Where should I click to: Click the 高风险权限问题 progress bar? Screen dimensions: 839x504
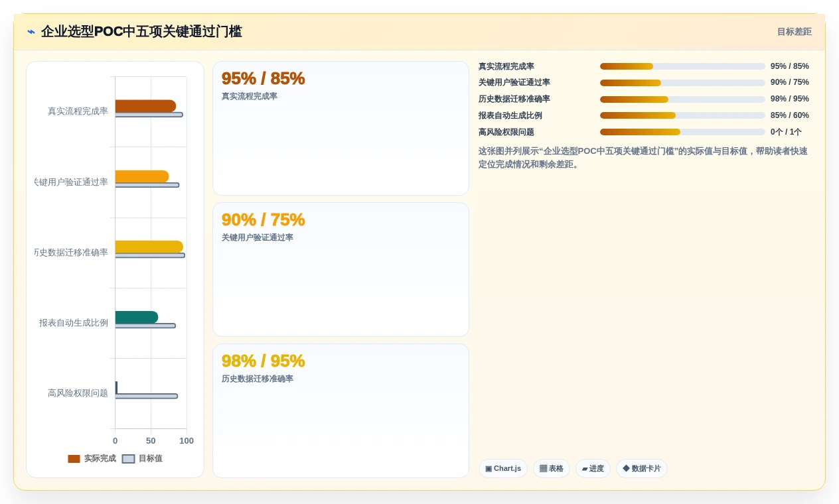[682, 132]
